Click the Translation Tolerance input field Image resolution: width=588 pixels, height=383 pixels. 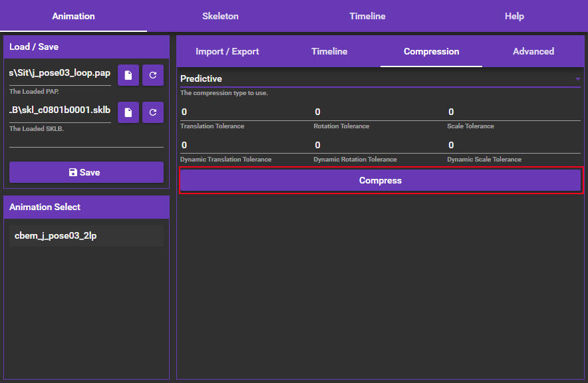point(245,112)
